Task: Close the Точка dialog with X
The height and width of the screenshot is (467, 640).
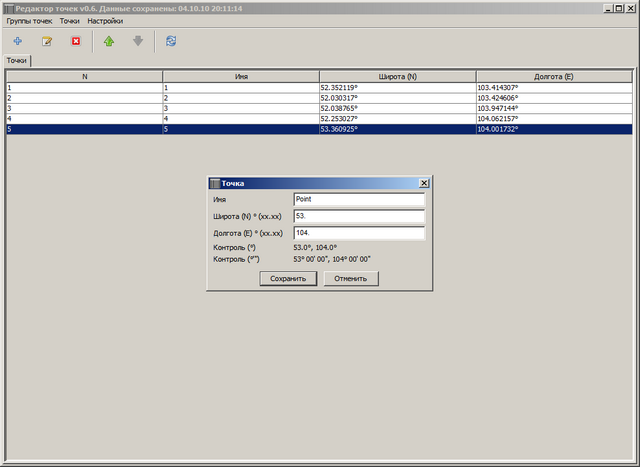Action: 424,184
